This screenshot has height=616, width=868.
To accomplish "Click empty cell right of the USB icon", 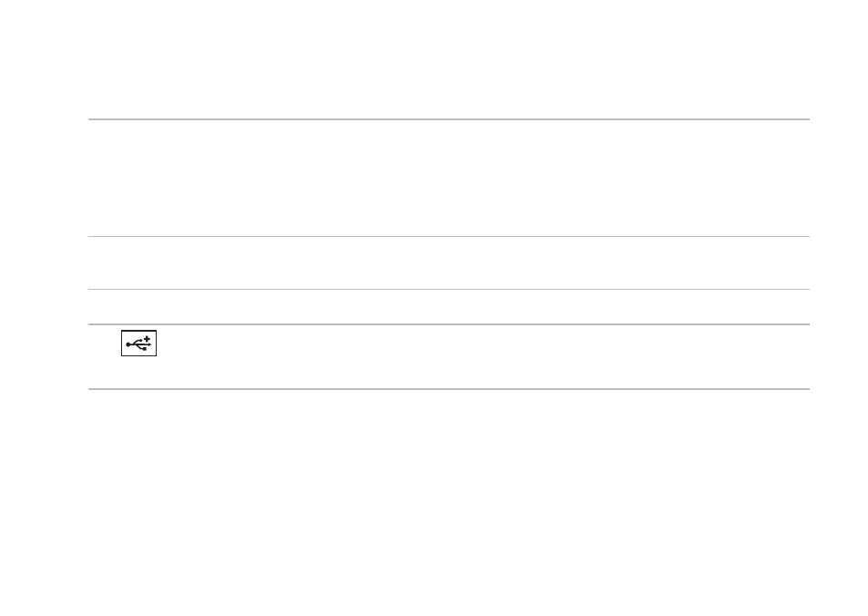I will click(x=484, y=356).
